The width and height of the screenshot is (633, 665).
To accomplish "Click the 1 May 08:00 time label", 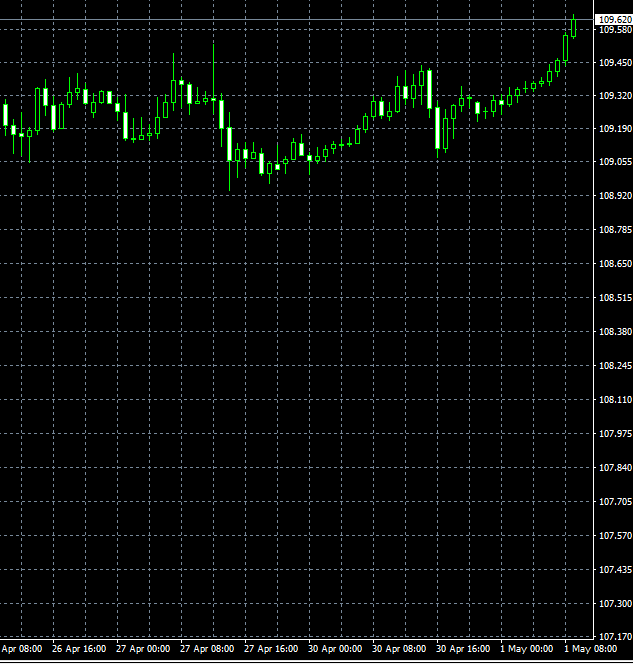I will pos(591,649).
